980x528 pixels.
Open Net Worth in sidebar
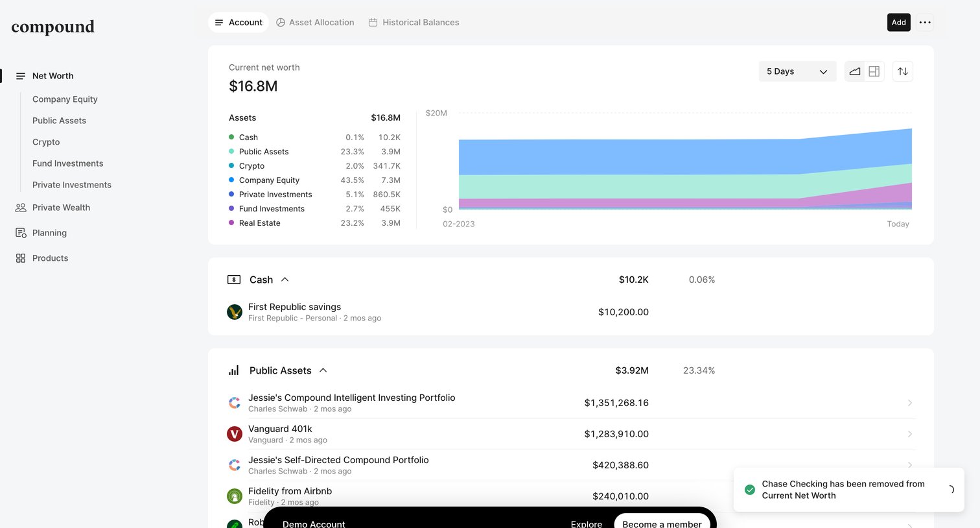pyautogui.click(x=52, y=76)
